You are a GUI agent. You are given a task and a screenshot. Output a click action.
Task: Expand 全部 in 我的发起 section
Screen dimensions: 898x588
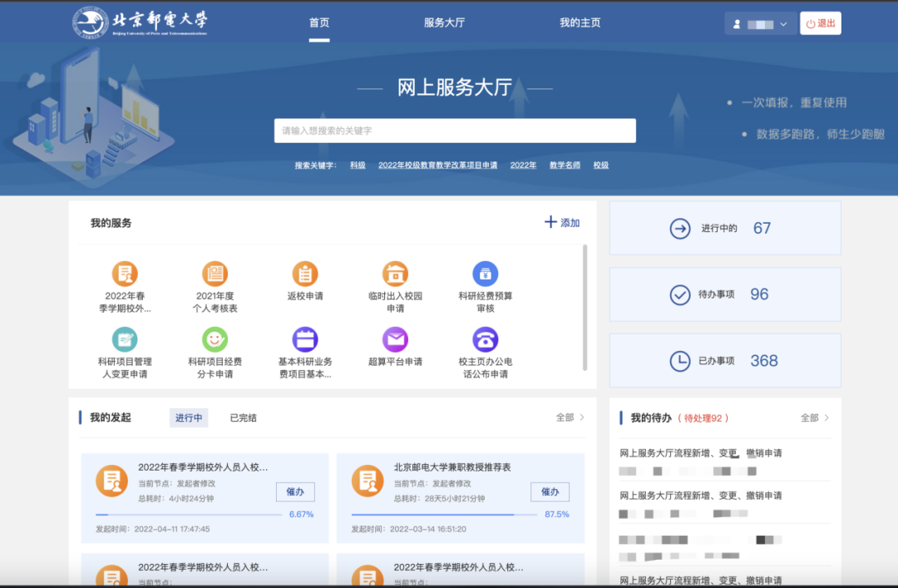tap(570, 418)
